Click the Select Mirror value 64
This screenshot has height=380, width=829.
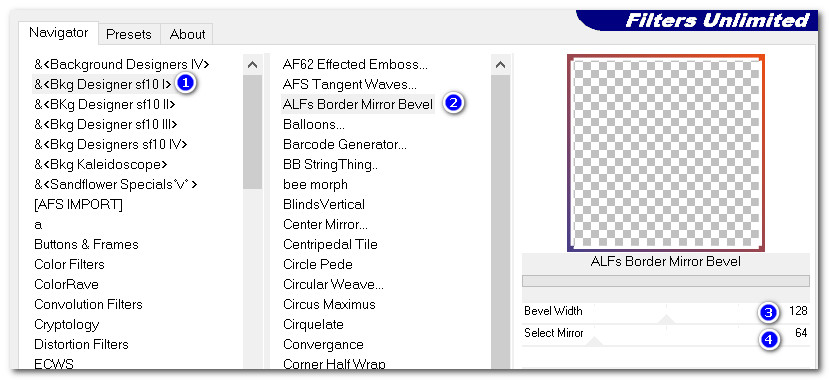[x=802, y=333]
